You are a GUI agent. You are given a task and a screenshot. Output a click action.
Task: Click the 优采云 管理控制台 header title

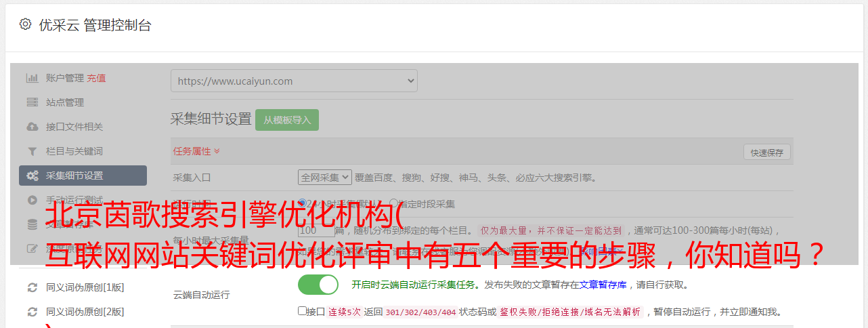(95, 25)
